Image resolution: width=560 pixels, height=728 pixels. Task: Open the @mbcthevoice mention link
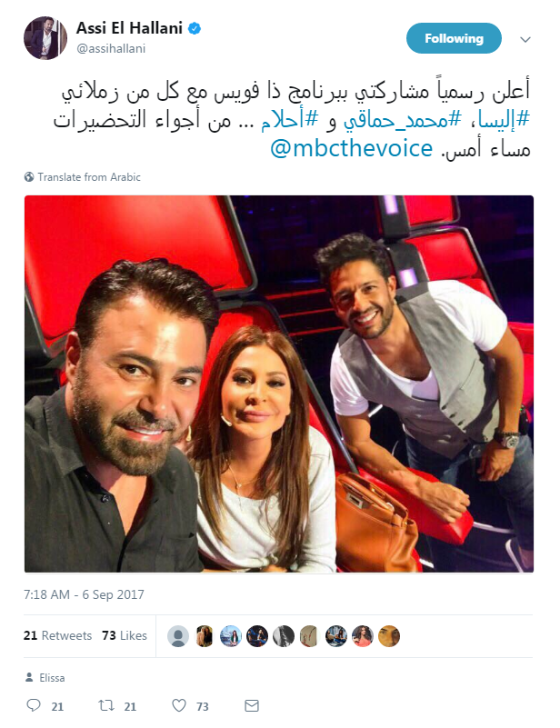[x=352, y=148]
